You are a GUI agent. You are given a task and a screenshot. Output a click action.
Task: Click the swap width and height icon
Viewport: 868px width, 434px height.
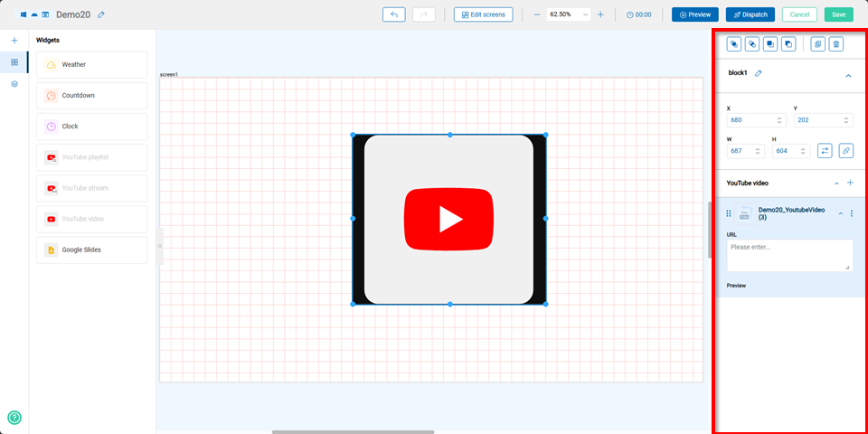(825, 151)
